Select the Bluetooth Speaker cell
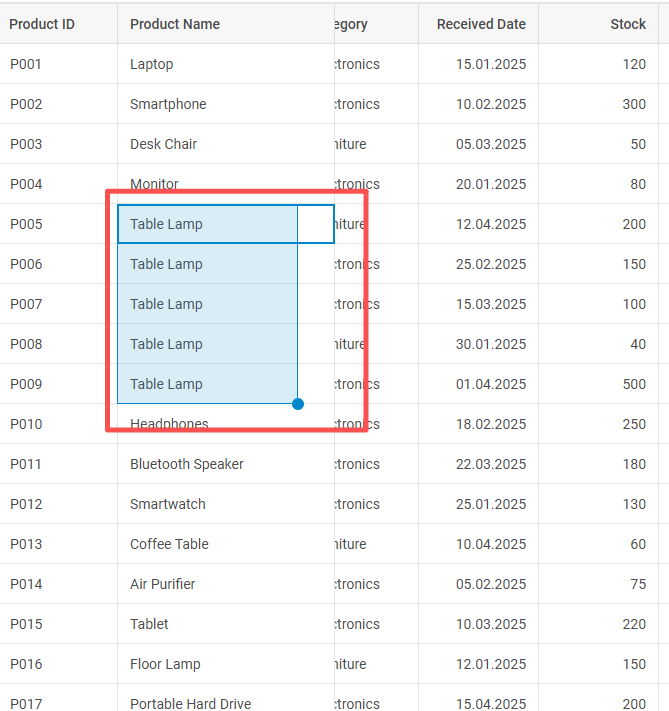This screenshot has height=711, width=669. point(186,464)
